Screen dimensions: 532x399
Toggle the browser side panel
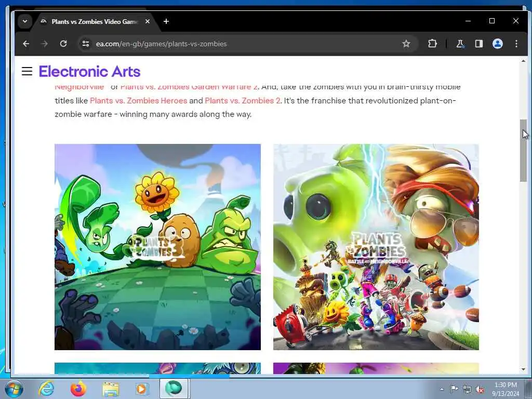tap(478, 44)
